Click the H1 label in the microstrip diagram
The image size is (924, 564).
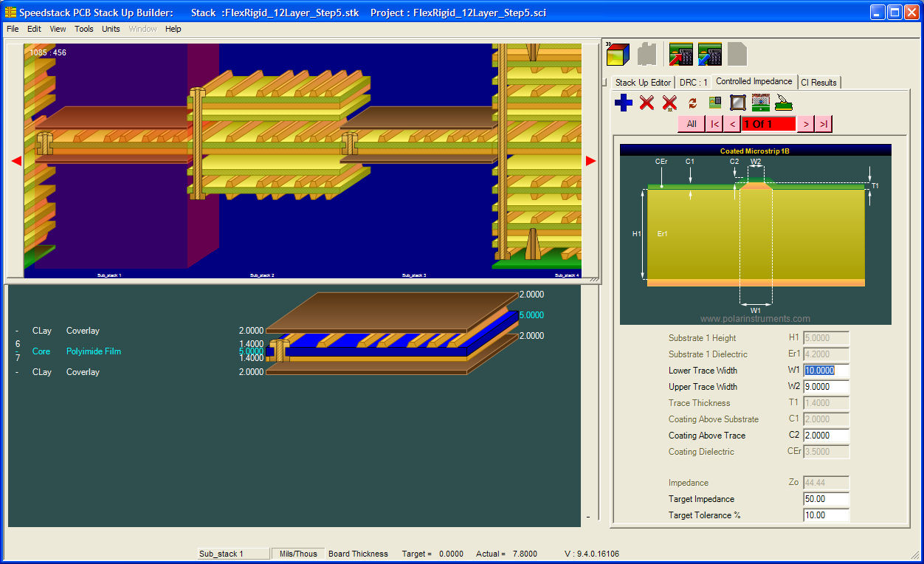point(637,233)
